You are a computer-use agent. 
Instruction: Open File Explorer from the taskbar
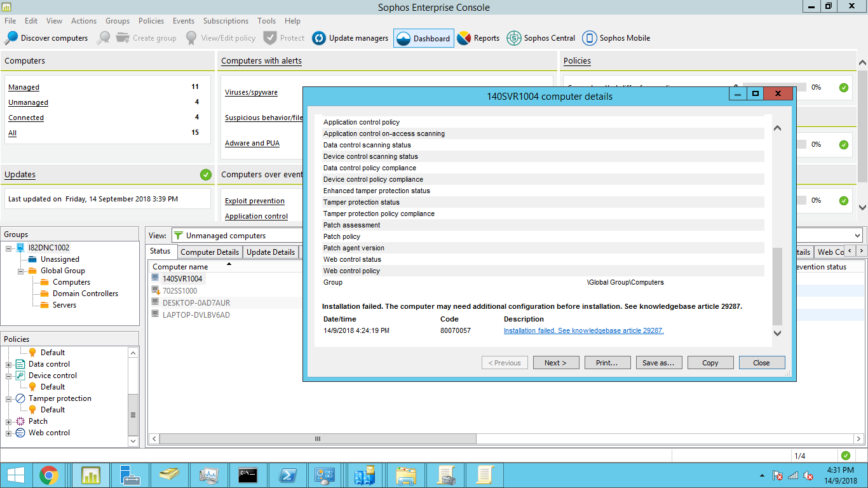tap(405, 475)
